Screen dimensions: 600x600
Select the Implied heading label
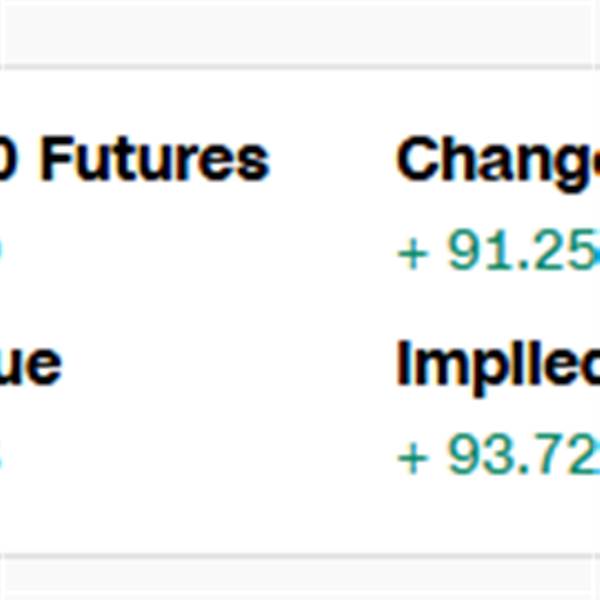497,368
